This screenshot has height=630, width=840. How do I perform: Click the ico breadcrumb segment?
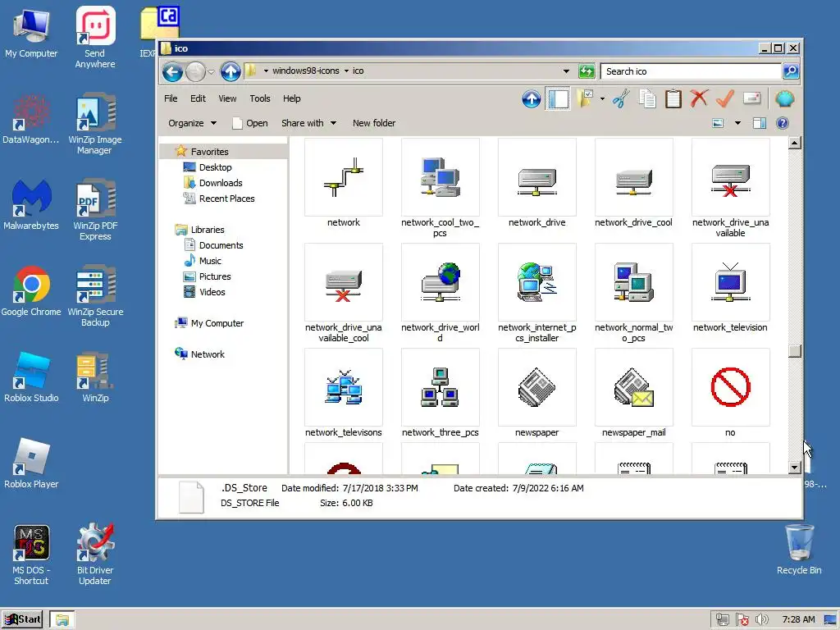[358, 71]
